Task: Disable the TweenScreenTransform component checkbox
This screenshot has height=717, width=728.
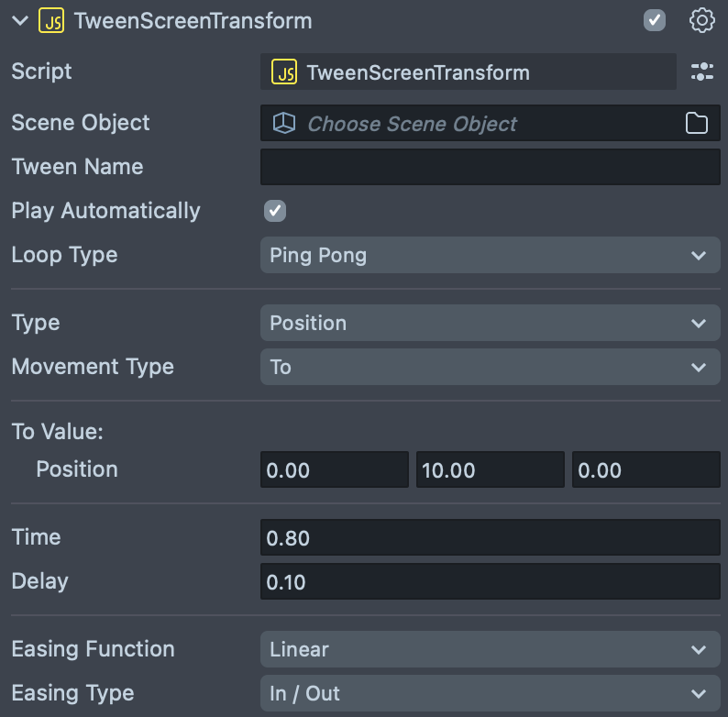Action: pyautogui.click(x=655, y=20)
